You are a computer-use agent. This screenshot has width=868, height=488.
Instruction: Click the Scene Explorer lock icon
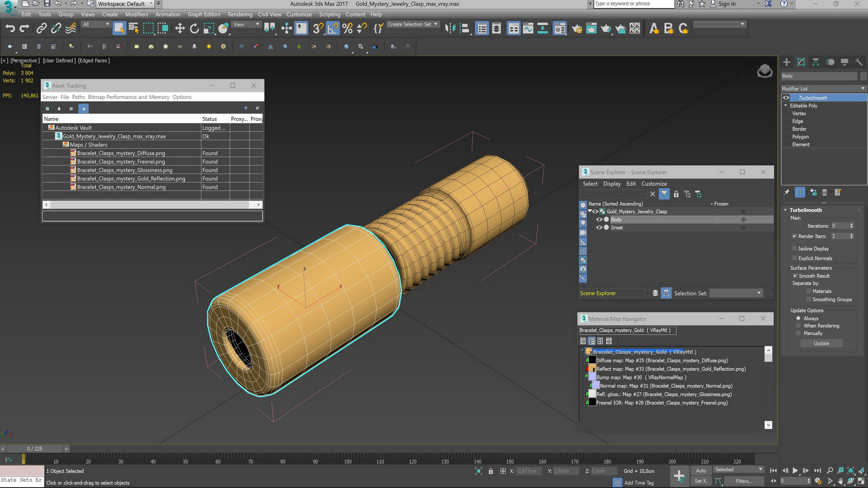pos(676,194)
